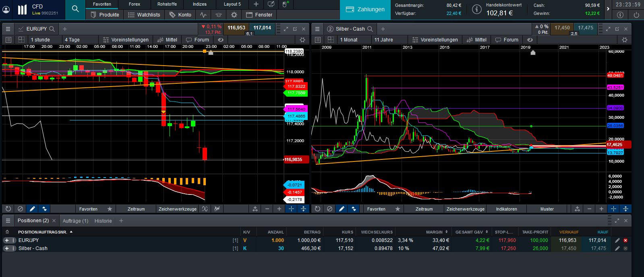This screenshot has height=277, width=644.
Task: Open the education graduation cap icon
Action: click(x=218, y=15)
